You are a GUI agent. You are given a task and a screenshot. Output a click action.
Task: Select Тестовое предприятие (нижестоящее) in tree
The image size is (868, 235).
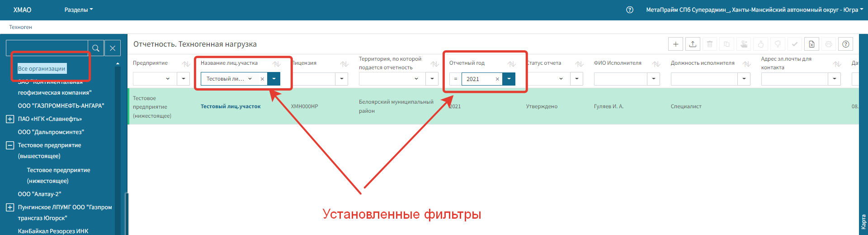pos(58,175)
